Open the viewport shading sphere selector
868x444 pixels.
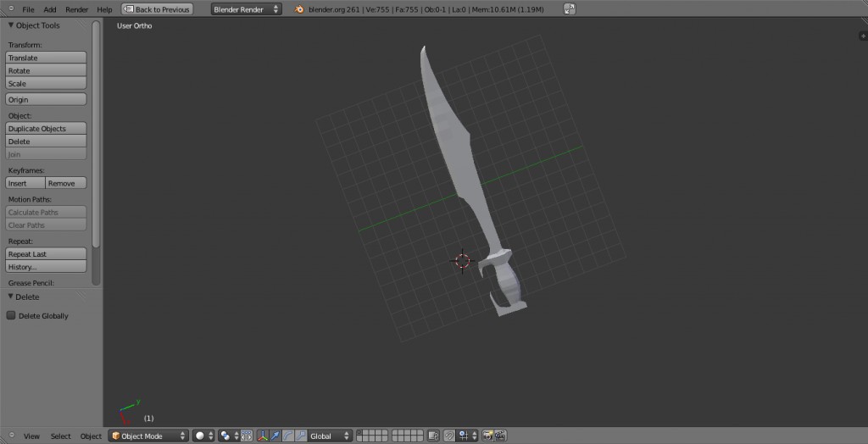point(203,436)
